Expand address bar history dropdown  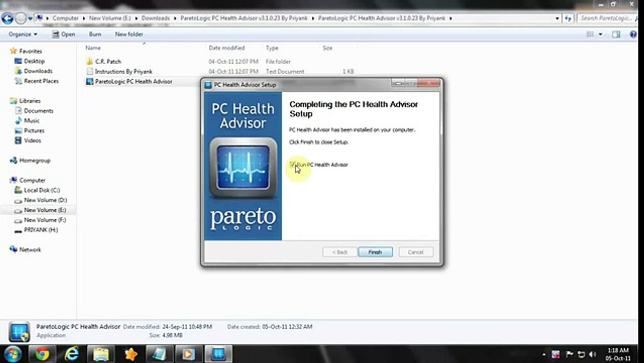[557, 18]
